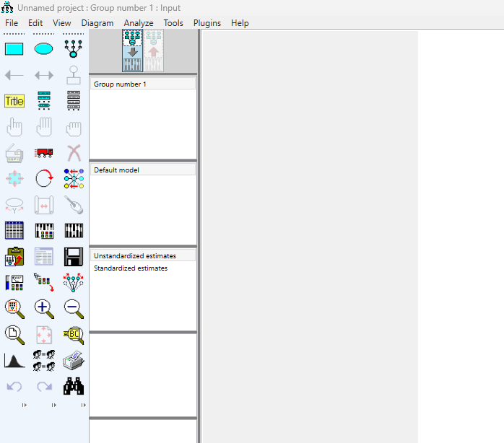Open the floppy disk save diagram icon
This screenshot has width=504, height=443.
point(74,256)
